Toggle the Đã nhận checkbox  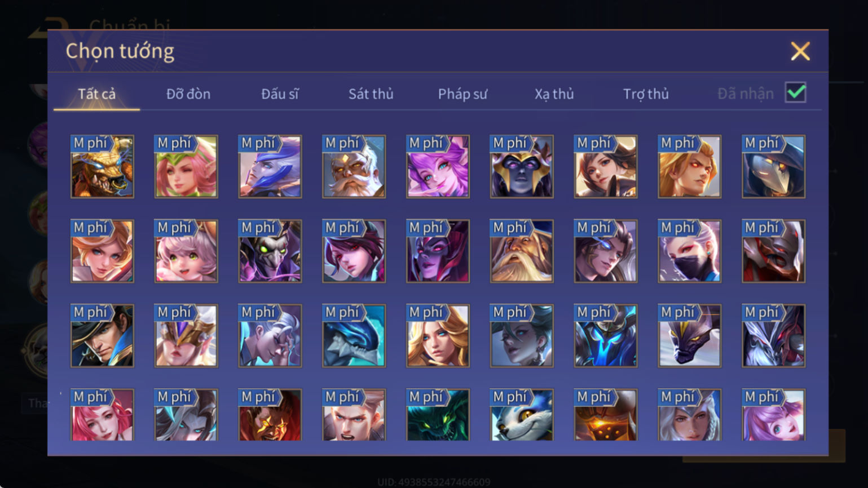coord(795,92)
